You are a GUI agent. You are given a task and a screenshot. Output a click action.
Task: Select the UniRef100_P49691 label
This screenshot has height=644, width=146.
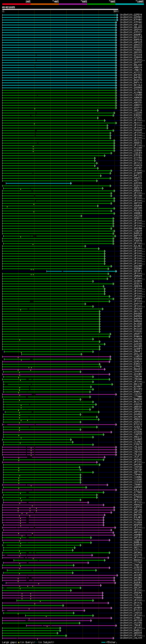point(131,50)
